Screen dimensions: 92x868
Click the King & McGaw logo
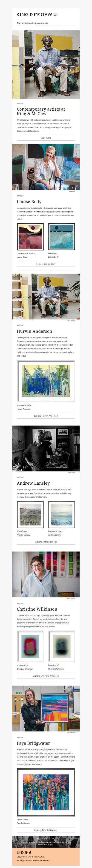pyautogui.click(x=37, y=14)
